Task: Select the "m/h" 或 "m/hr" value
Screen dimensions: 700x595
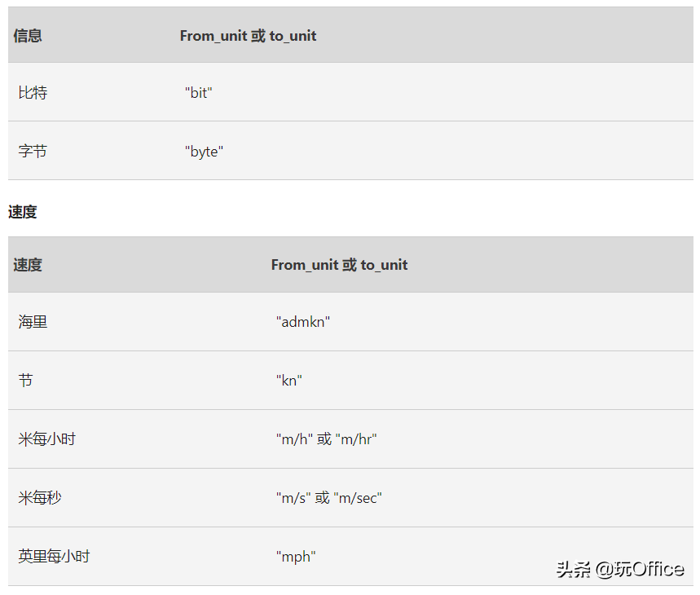Action: [326, 439]
